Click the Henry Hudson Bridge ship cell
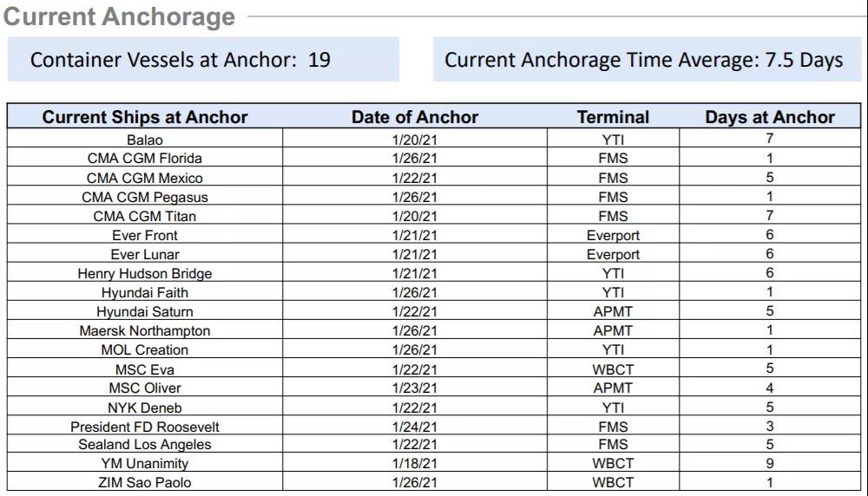Screen dimensions: 868x496 [145, 273]
